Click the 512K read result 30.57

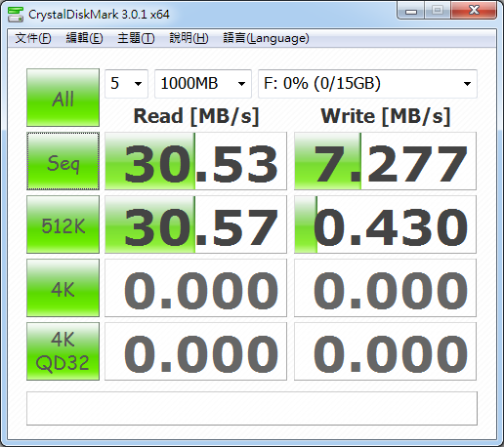[x=195, y=224]
